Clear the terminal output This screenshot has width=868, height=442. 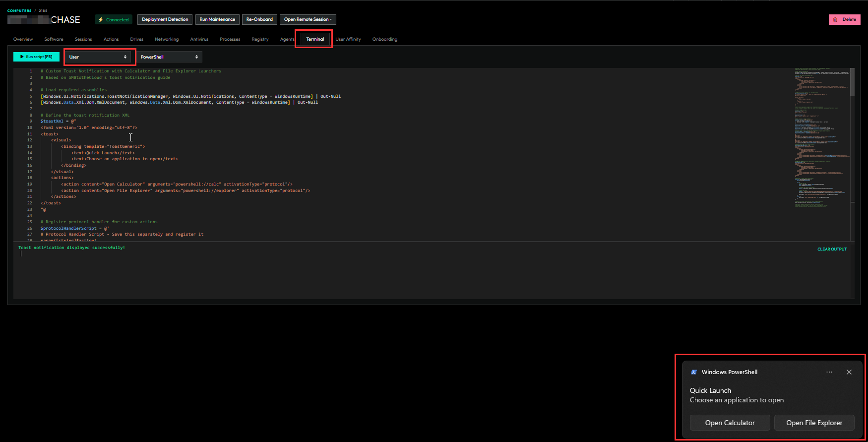click(832, 249)
